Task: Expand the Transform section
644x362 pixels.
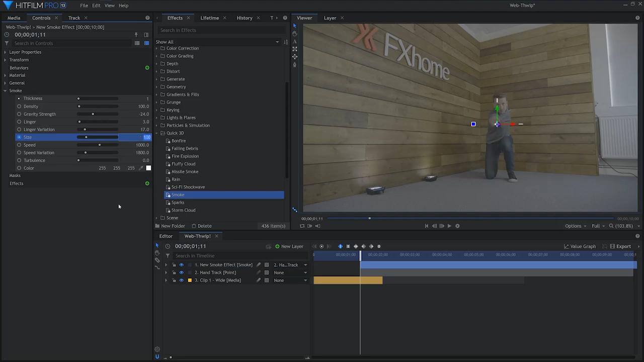Action: 5,60
